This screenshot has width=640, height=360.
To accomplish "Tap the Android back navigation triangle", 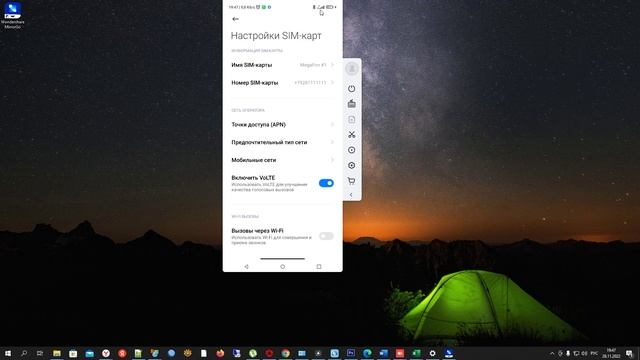I will pyautogui.click(x=247, y=267).
